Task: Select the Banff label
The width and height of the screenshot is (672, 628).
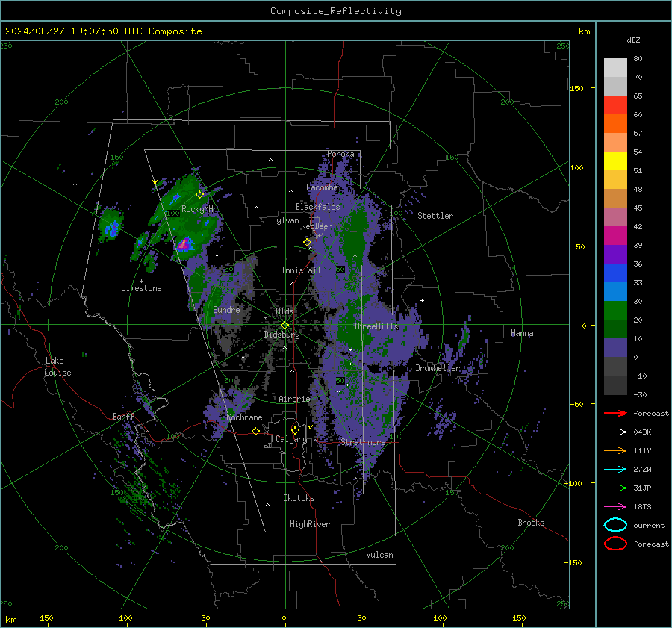Action: point(123,416)
